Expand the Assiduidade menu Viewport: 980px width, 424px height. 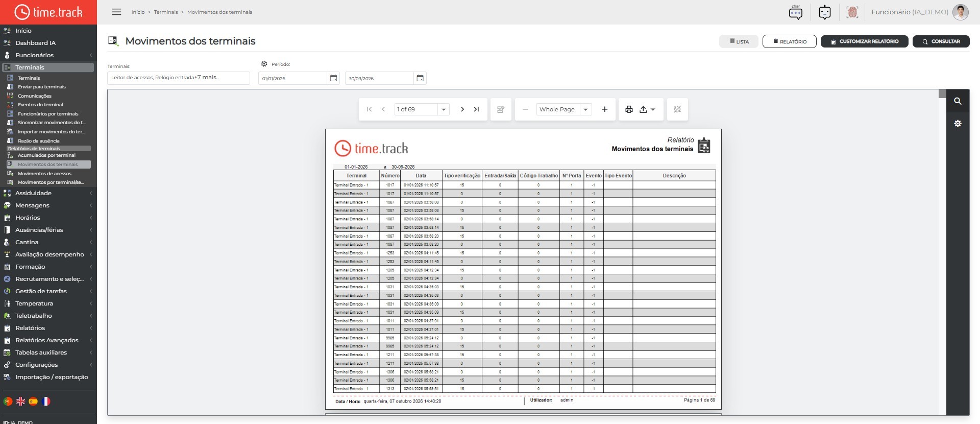click(x=48, y=193)
